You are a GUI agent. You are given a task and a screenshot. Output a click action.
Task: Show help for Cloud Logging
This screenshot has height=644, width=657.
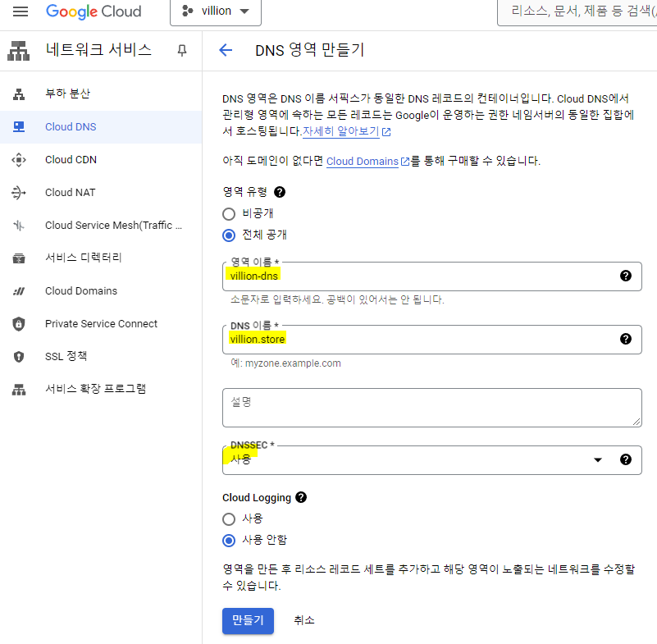coord(301,497)
